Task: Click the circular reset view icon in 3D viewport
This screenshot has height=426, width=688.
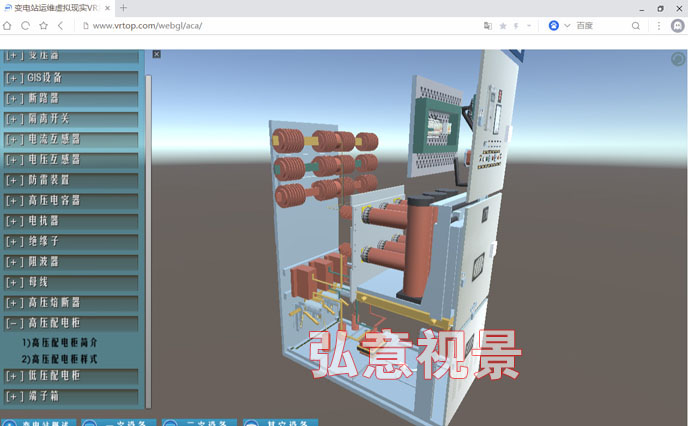Action: coord(678,59)
